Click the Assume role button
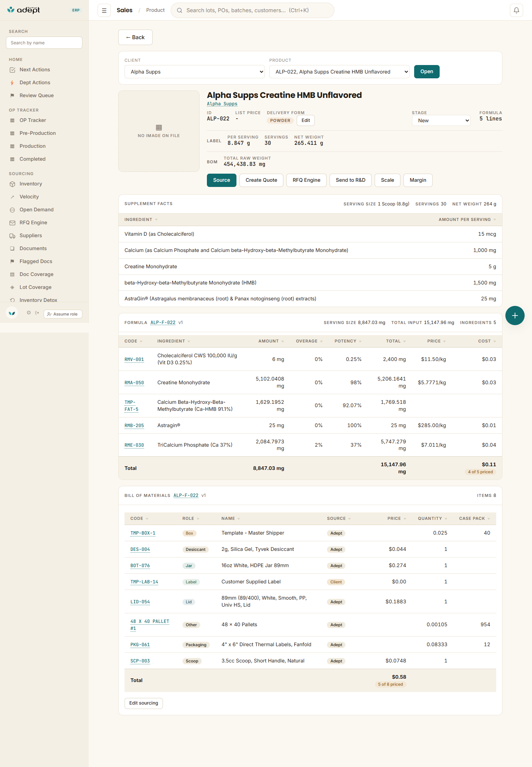Screen dimensions: 532x767 click(x=63, y=314)
